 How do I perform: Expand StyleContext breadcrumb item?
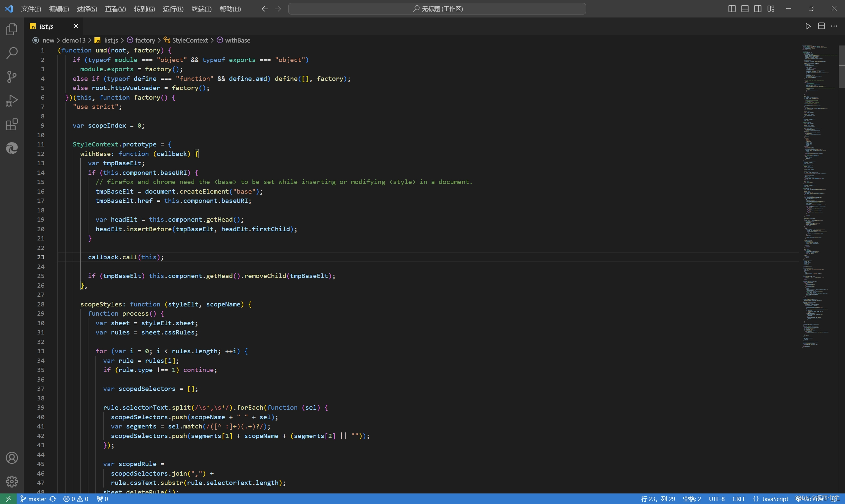click(x=190, y=41)
